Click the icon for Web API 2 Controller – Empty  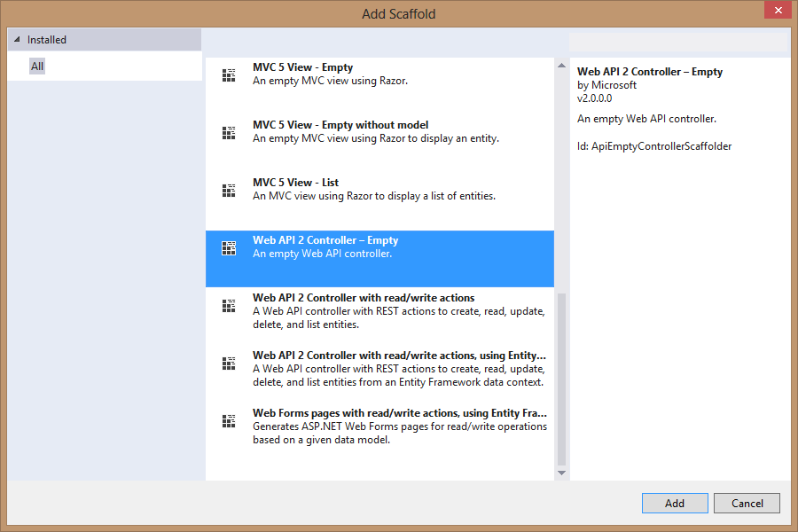[229, 248]
